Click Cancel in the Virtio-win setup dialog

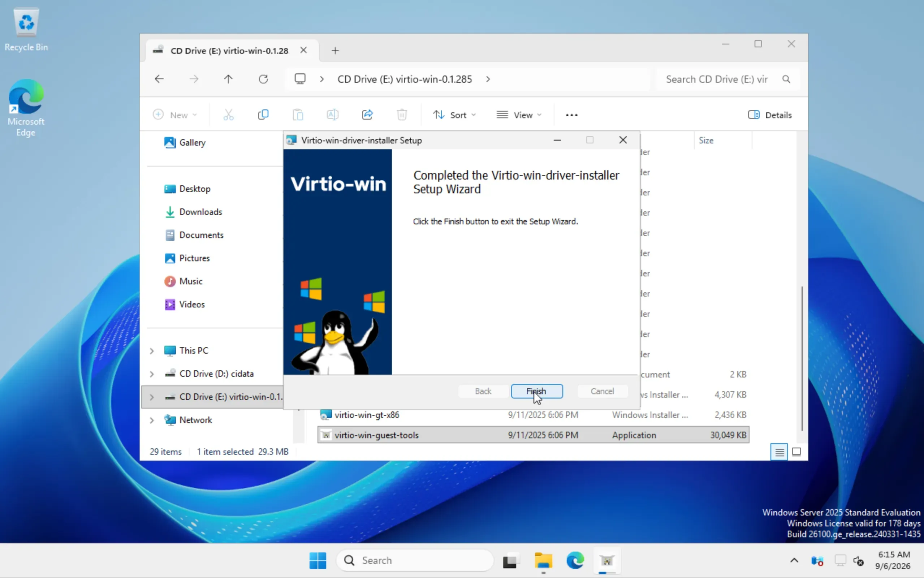(x=602, y=391)
